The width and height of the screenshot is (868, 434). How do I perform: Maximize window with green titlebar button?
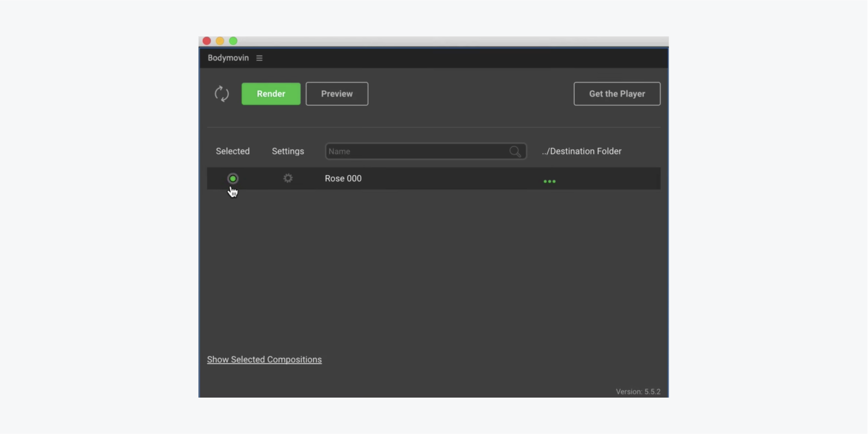click(x=233, y=41)
